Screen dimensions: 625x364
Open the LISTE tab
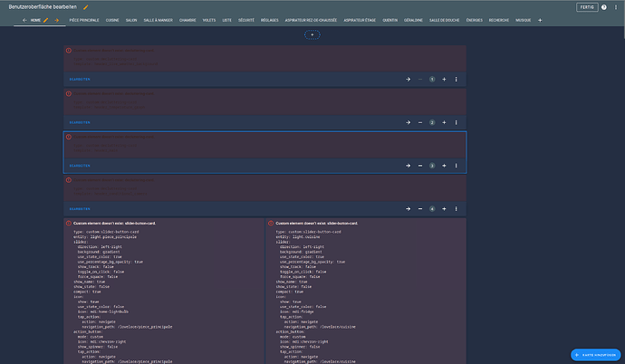[227, 20]
